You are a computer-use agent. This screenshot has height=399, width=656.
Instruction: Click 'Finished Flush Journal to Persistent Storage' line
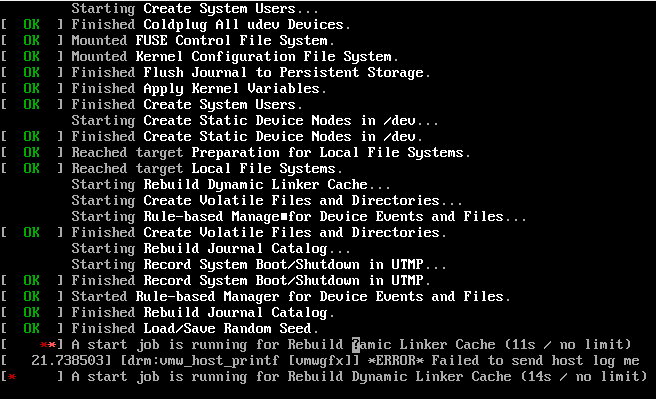(x=251, y=72)
